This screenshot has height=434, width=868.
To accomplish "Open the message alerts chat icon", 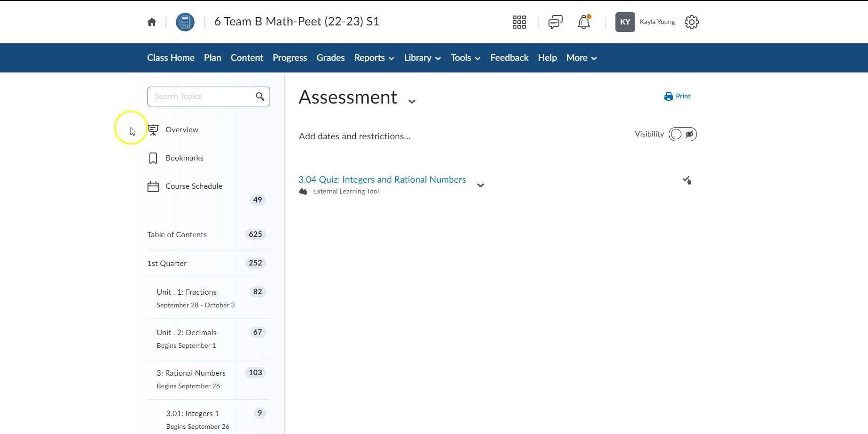I will point(555,22).
